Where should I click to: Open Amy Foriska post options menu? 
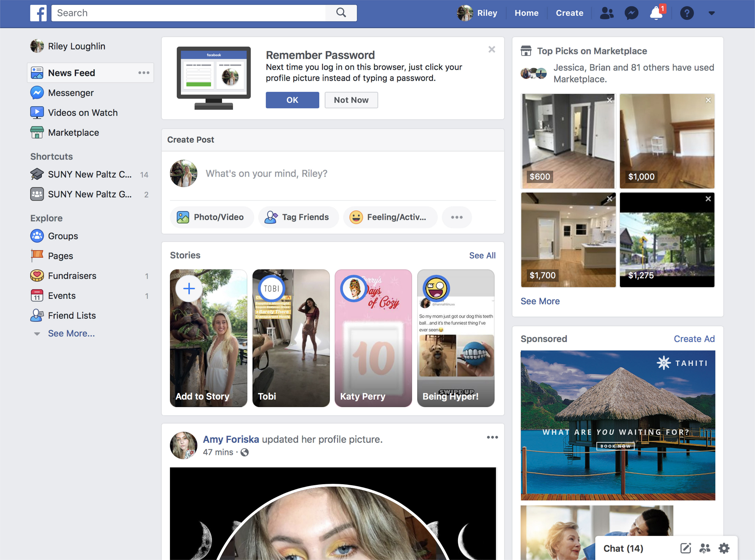click(x=492, y=437)
